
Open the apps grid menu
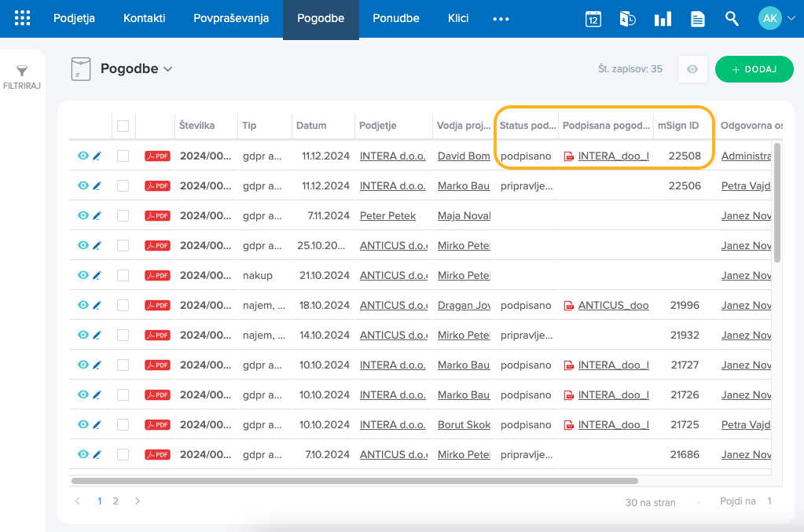(23, 18)
